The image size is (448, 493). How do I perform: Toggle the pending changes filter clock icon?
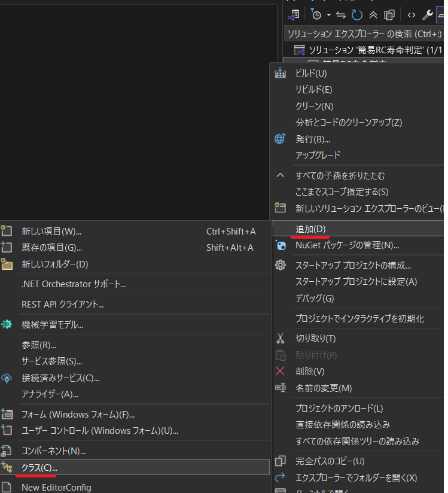pyautogui.click(x=316, y=15)
